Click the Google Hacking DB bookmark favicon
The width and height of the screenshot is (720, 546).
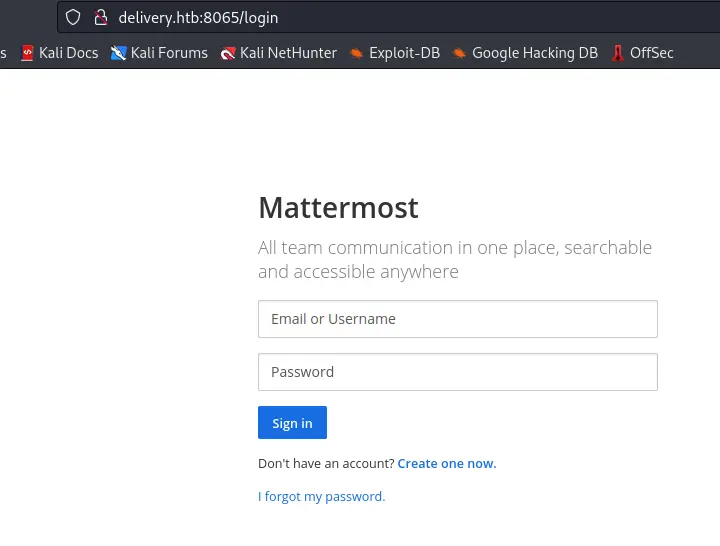(459, 53)
